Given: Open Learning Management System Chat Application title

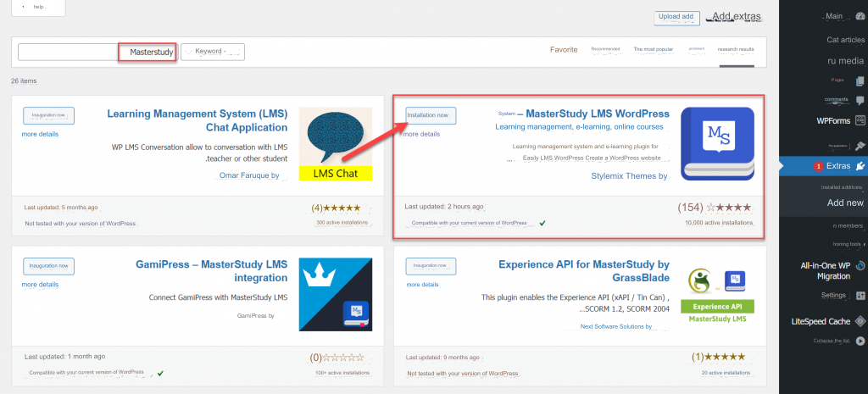Looking at the screenshot, I should click(197, 120).
